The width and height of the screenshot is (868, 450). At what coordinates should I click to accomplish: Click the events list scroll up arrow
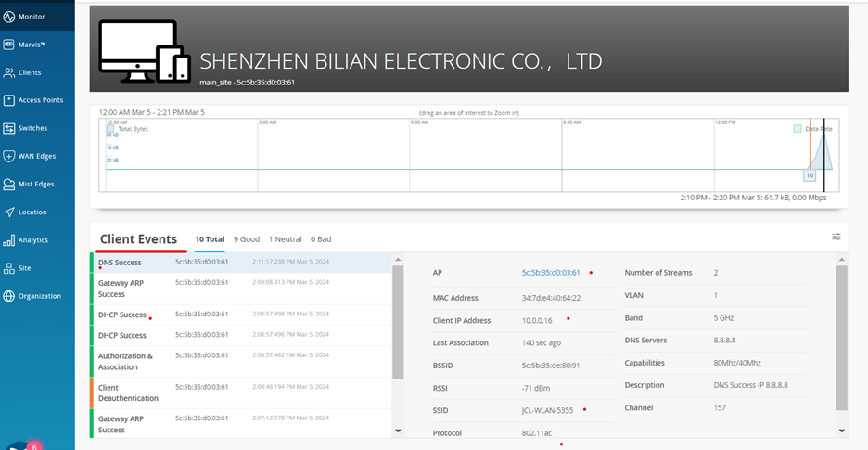(398, 260)
